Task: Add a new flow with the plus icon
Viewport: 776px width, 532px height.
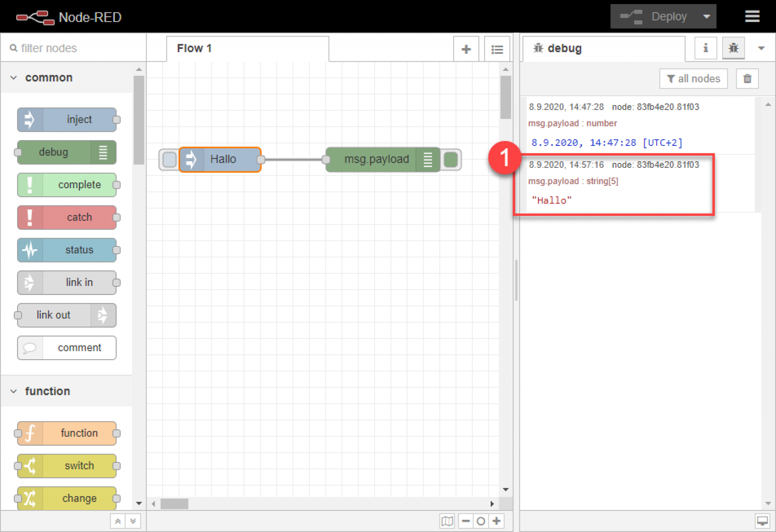Action: pyautogui.click(x=466, y=48)
